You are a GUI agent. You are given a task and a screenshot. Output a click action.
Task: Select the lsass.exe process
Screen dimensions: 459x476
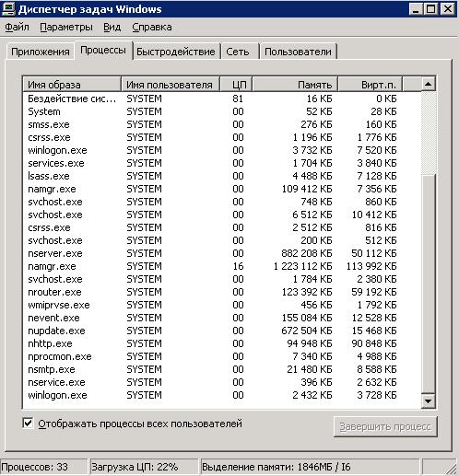click(222, 176)
